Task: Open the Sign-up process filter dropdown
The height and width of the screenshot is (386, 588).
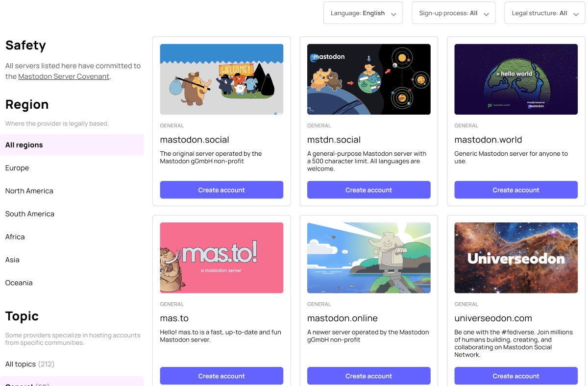Action: (x=453, y=13)
